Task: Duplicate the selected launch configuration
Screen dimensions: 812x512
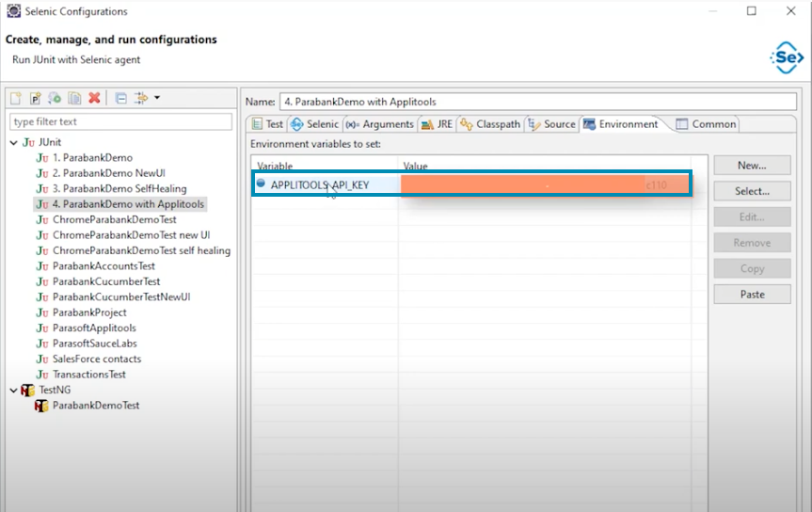Action: click(x=74, y=98)
